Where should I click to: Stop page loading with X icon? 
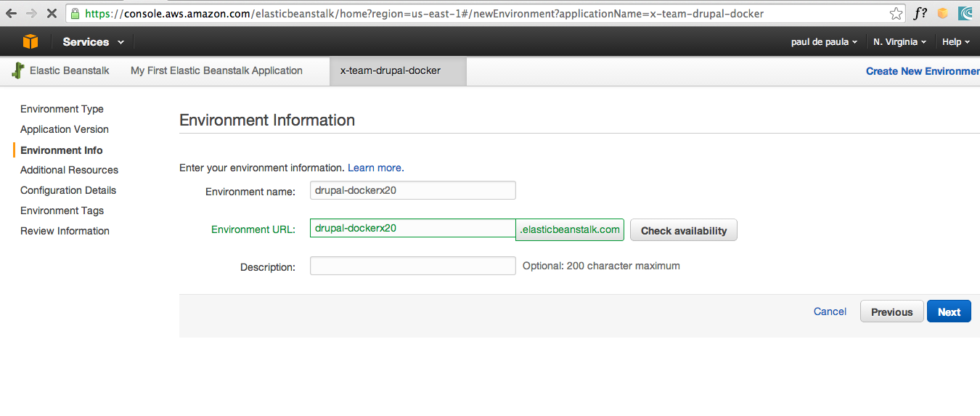click(52, 13)
